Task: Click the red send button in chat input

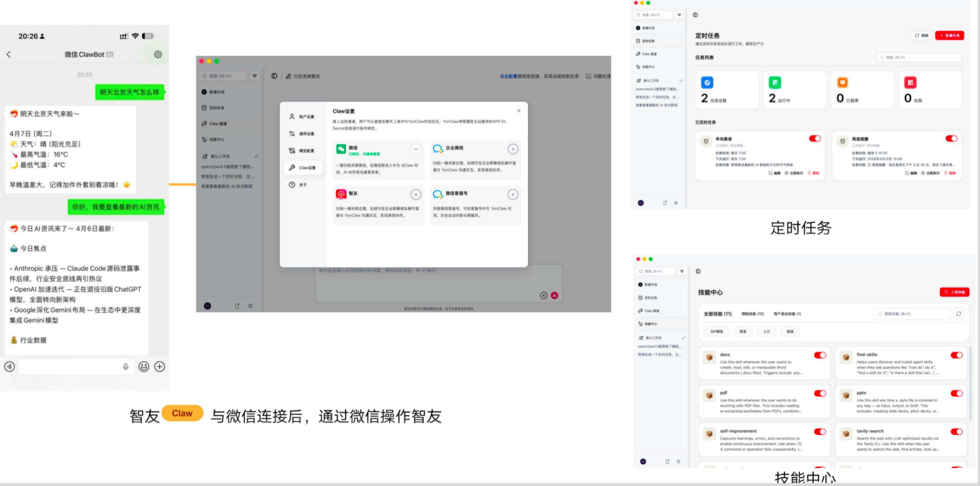Action: (x=554, y=295)
